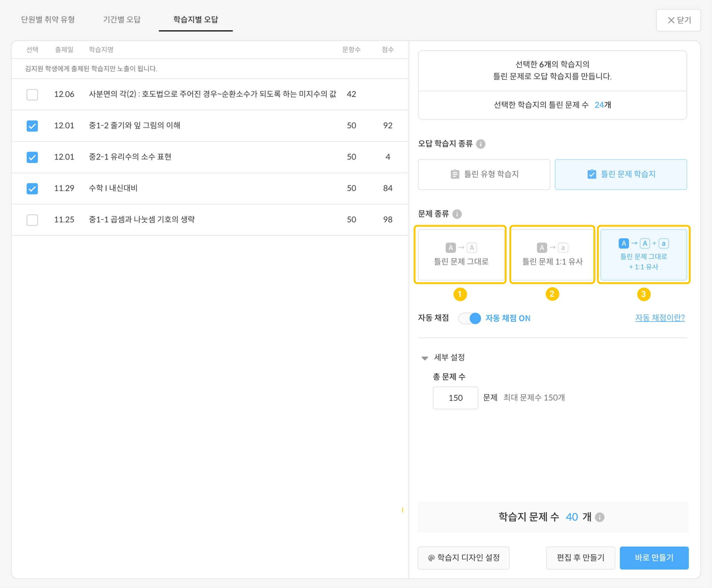The width and height of the screenshot is (712, 588).
Task: Switch to 단원별 취약 유형 tab
Action: tap(48, 19)
